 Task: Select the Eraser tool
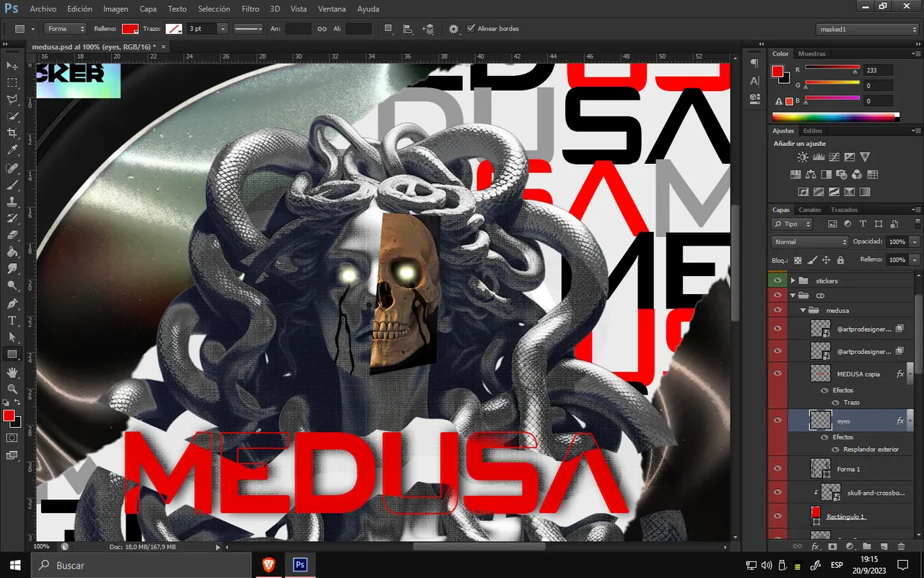(12, 235)
